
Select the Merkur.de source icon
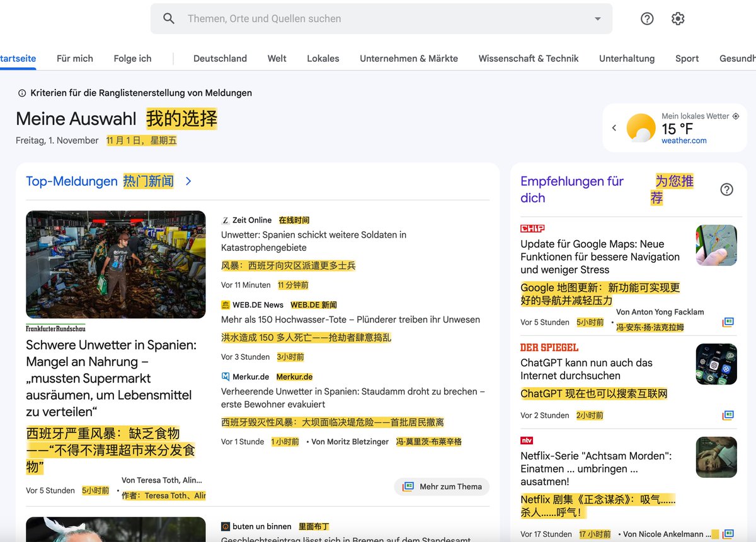(226, 376)
